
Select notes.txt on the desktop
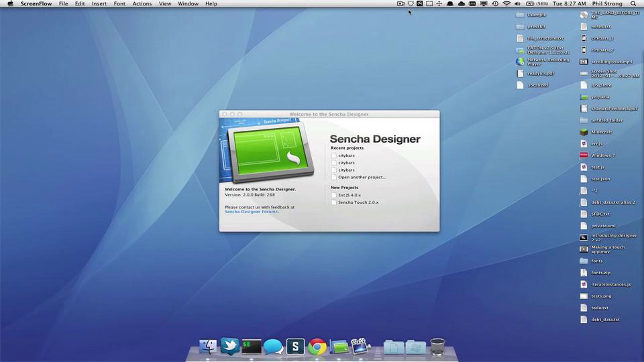(584, 27)
